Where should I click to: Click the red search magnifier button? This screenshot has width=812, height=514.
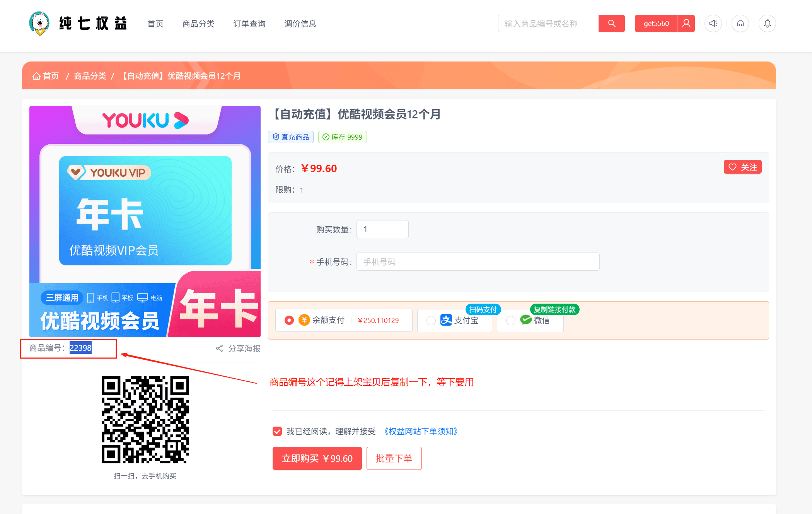click(611, 24)
